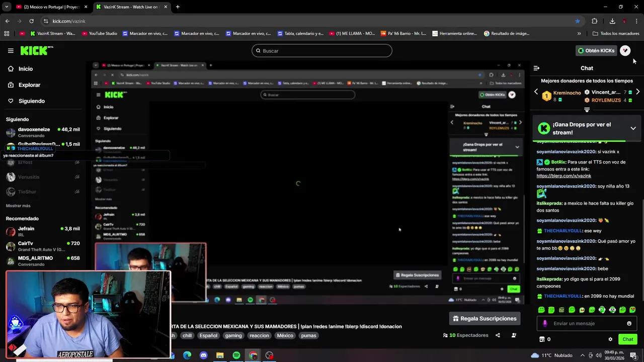
Task: Click the Kick store icon below message box
Action: pos(542,339)
